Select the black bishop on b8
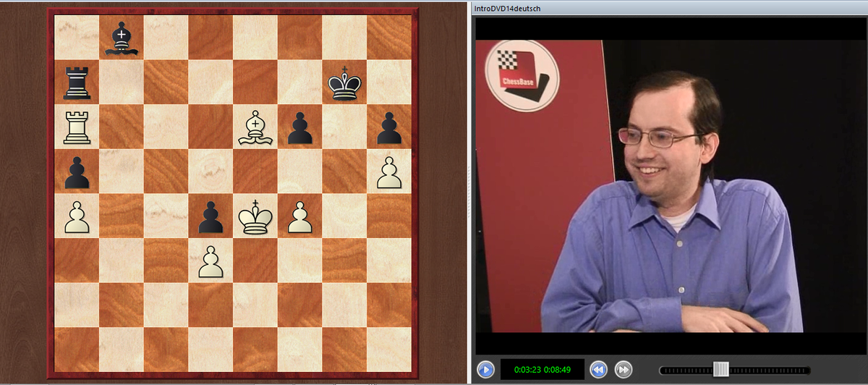The width and height of the screenshot is (868, 385). click(x=122, y=38)
